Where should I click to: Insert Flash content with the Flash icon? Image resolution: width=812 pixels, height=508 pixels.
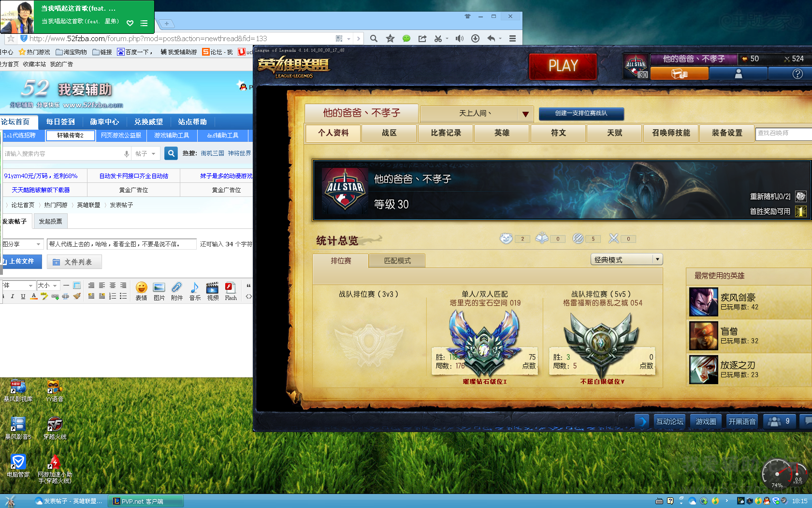(231, 291)
